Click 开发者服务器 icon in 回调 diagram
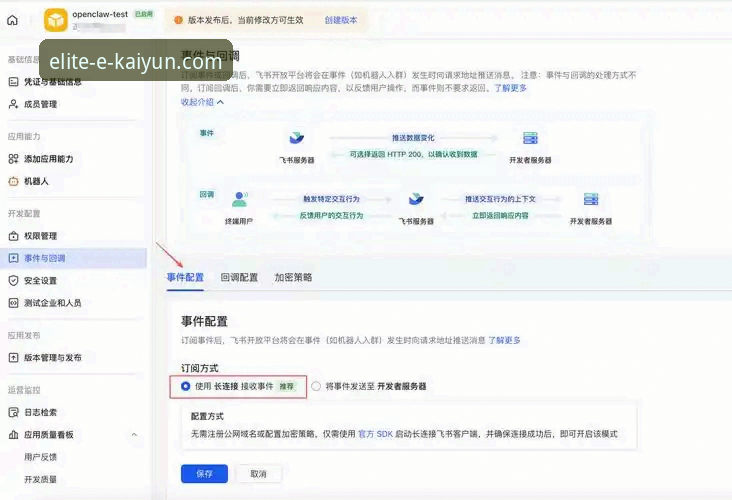This screenshot has width=732, height=500. pyautogui.click(x=591, y=199)
